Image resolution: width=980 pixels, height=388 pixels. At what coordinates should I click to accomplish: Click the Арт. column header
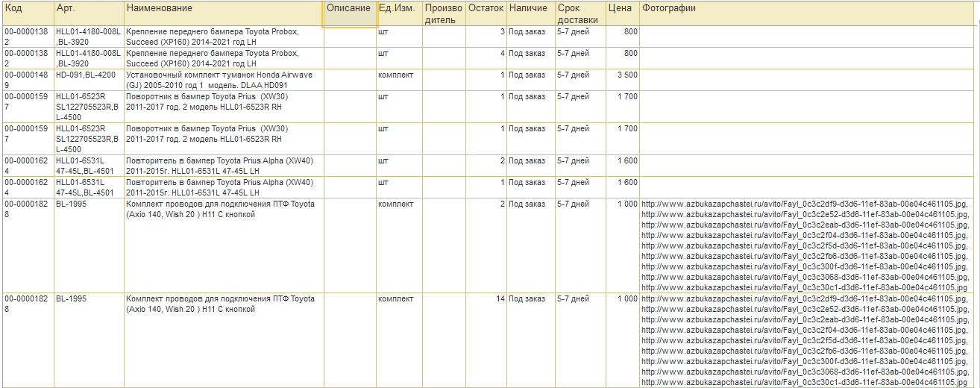(x=88, y=13)
